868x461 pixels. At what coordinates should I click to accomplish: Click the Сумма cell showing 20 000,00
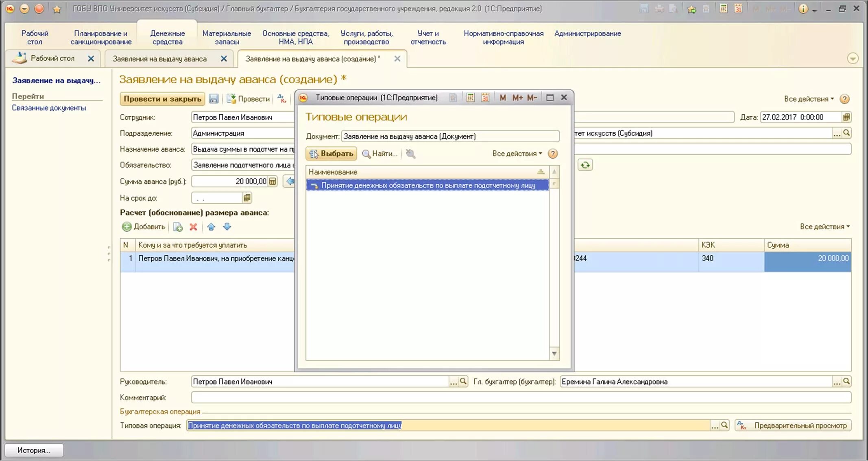point(807,261)
